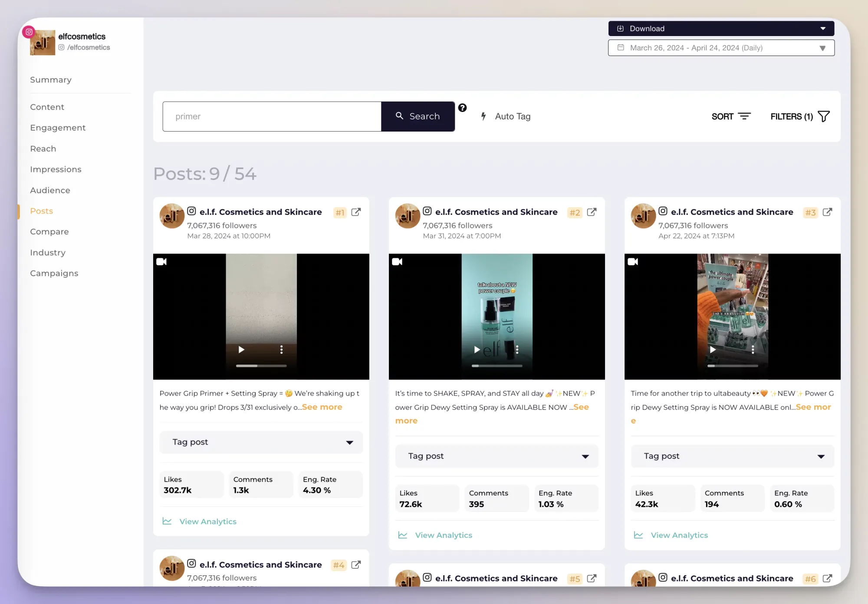
Task: Click the primer search input field
Action: coord(272,116)
